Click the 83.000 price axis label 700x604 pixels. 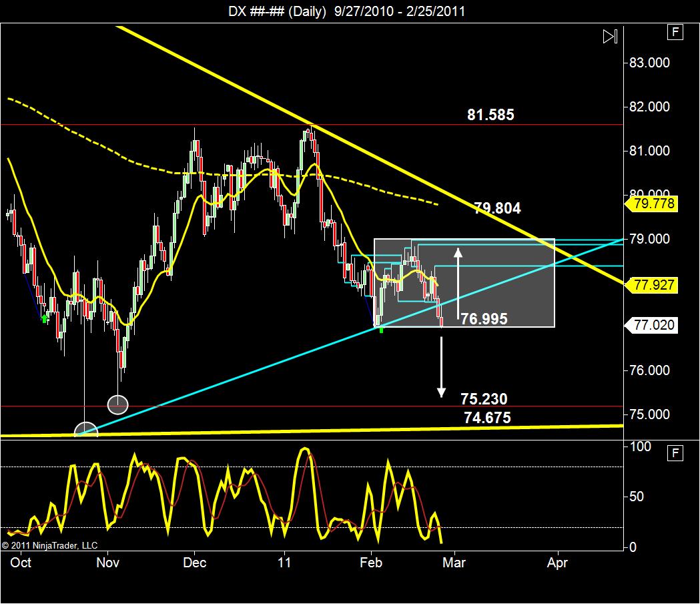[x=649, y=63]
